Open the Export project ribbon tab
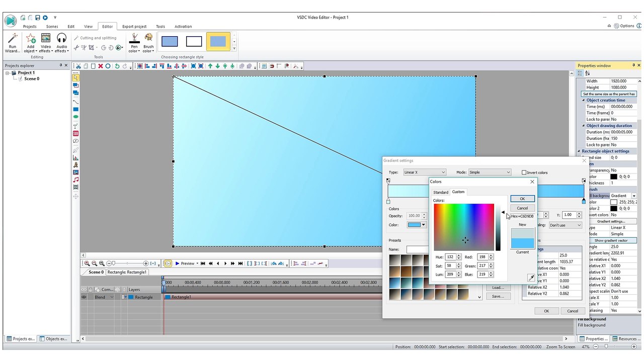Image resolution: width=644 pixels, height=362 pixels. 134,27
